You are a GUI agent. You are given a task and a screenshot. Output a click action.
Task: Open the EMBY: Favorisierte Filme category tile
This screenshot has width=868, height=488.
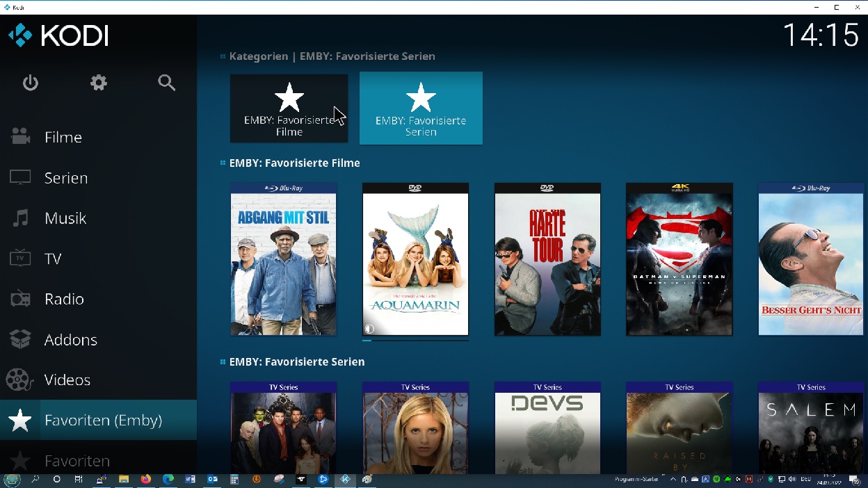289,108
